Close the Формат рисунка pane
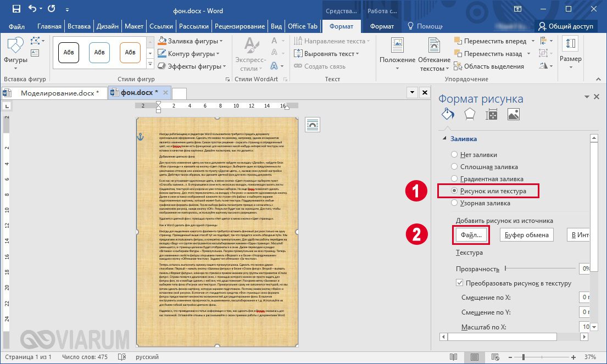The height and width of the screenshot is (364, 607). tap(597, 97)
